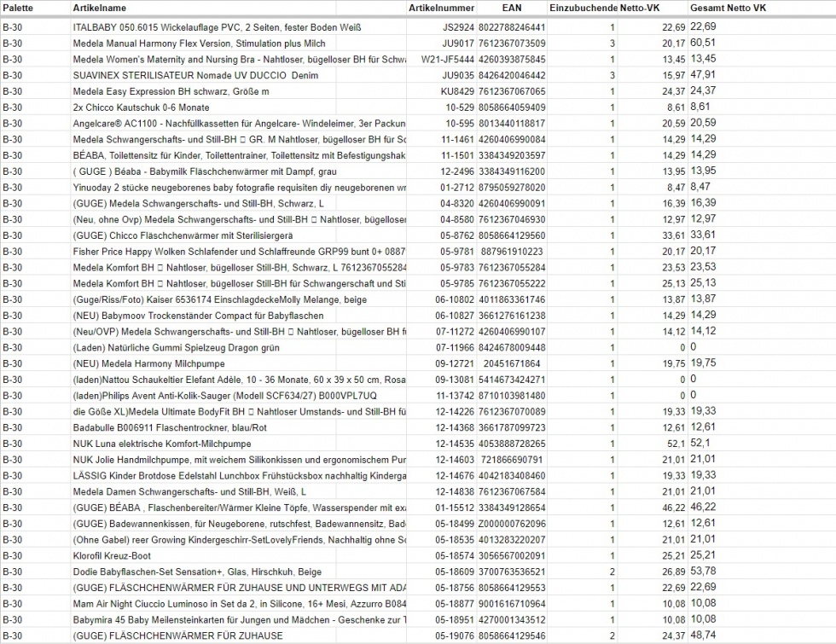Viewport: 836px width, 644px height.
Task: Select Babymoov Trockenständer Compact cell
Action: click(x=198, y=315)
